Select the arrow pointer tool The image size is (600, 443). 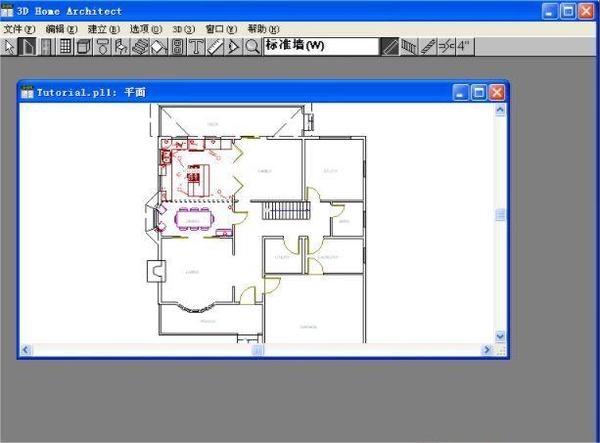10,46
